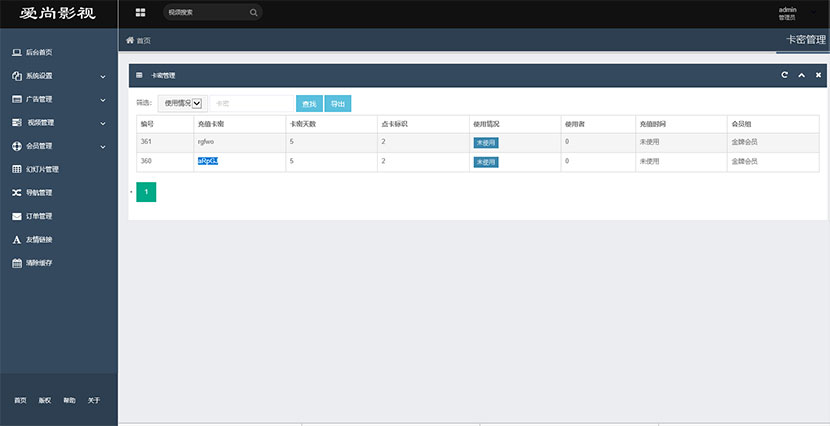The width and height of the screenshot is (830, 426).
Task: Expand the 广告管理 submenu
Action: [x=58, y=99]
